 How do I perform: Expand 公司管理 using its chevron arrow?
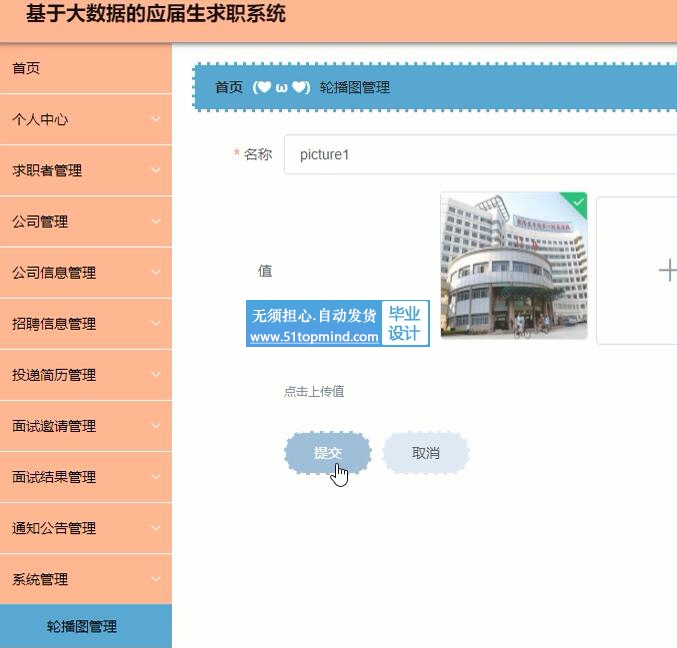click(156, 221)
